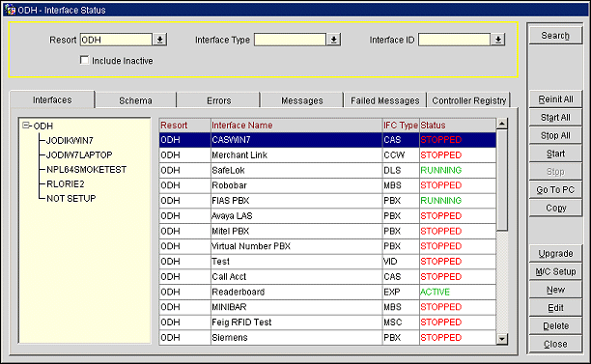Screen dimensions: 591x364
Task: Enable the Include Inactive checkbox
Action: click(x=84, y=60)
